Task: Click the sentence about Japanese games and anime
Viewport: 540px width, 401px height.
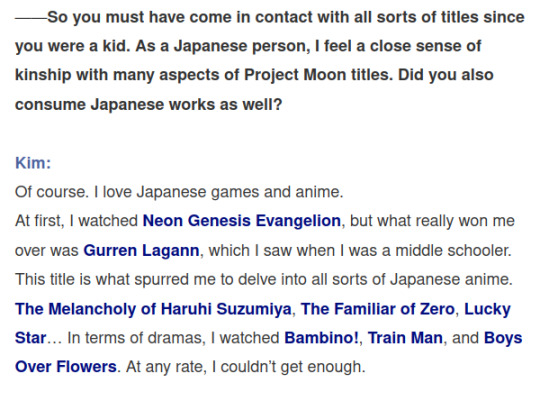Action: tap(179, 192)
